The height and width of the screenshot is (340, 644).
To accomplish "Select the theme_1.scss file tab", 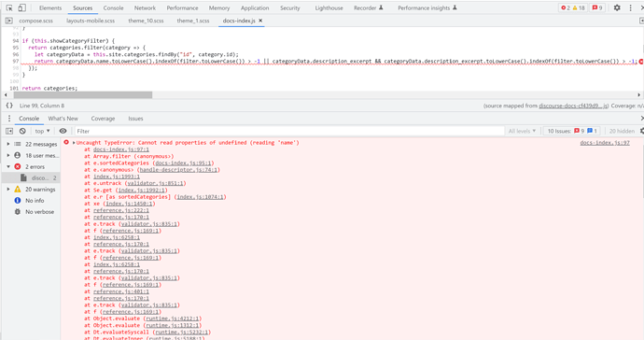I will click(193, 21).
